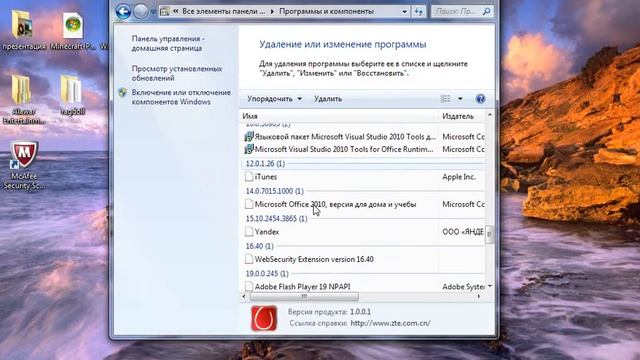Click product version value "1.0.0.1"
The width and height of the screenshot is (640, 360).
pyautogui.click(x=360, y=312)
